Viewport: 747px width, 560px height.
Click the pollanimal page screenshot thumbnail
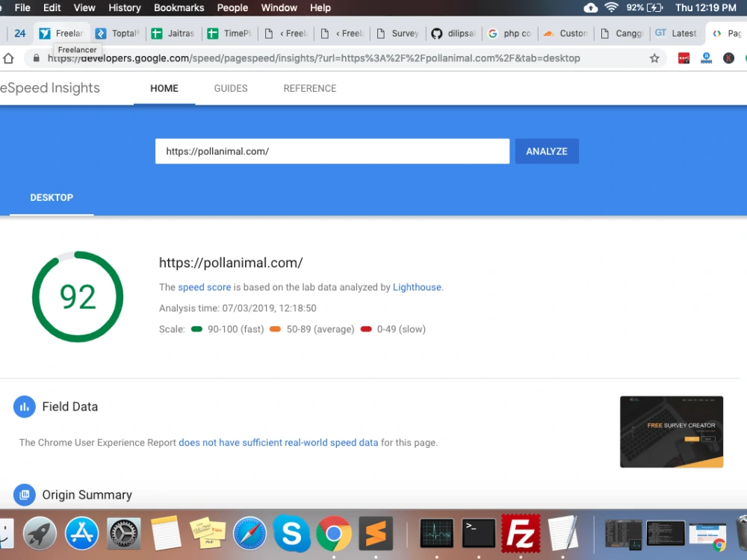click(672, 432)
